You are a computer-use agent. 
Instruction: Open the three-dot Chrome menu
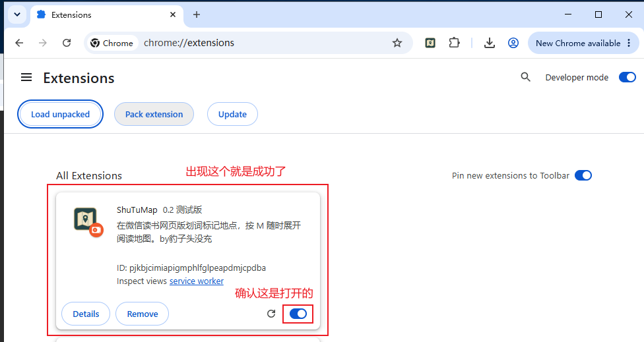click(629, 43)
